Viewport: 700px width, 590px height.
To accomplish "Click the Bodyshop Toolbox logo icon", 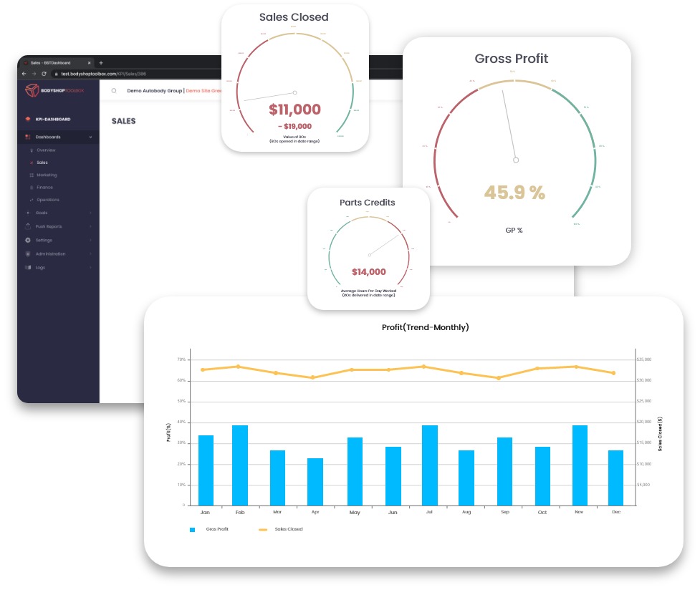I will click(34, 90).
